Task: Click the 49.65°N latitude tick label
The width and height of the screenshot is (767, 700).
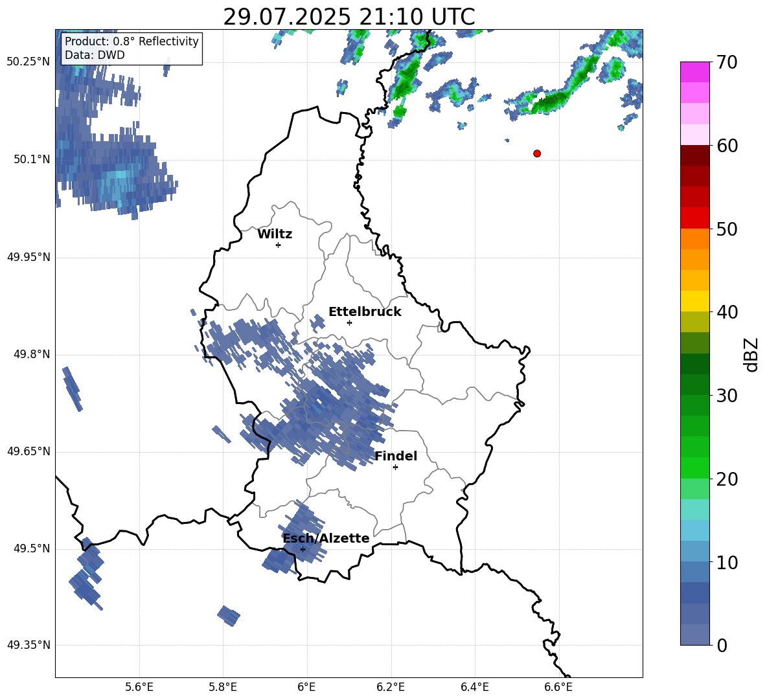Action: 29,451
